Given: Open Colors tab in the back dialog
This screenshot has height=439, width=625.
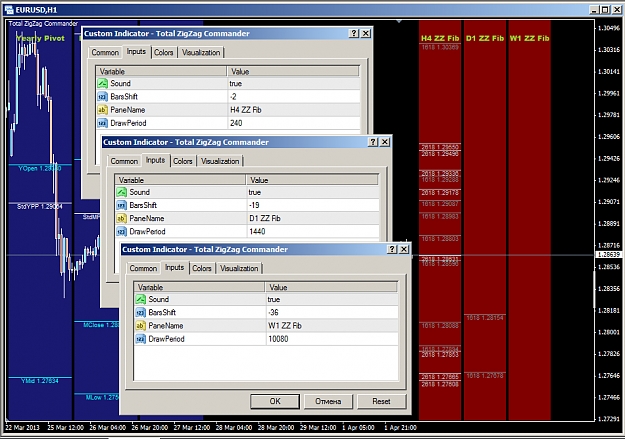Looking at the screenshot, I should coord(163,52).
